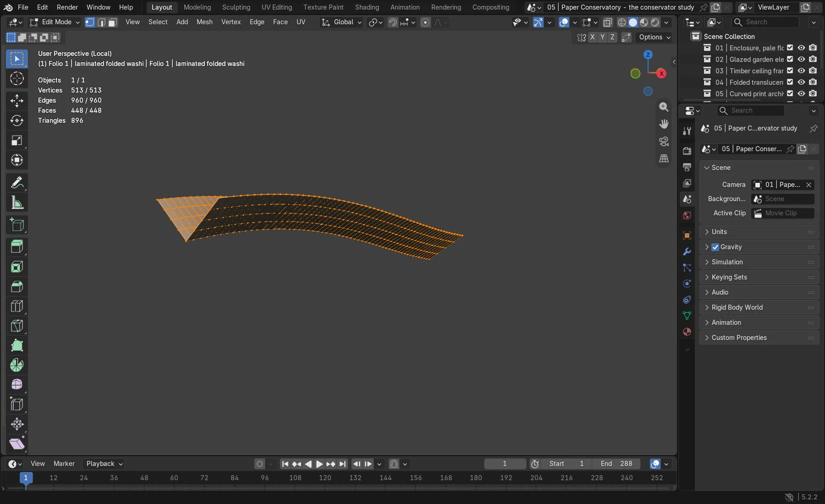The height and width of the screenshot is (504, 825).
Task: Switch to the UV Editing workspace tab
Action: click(x=276, y=7)
